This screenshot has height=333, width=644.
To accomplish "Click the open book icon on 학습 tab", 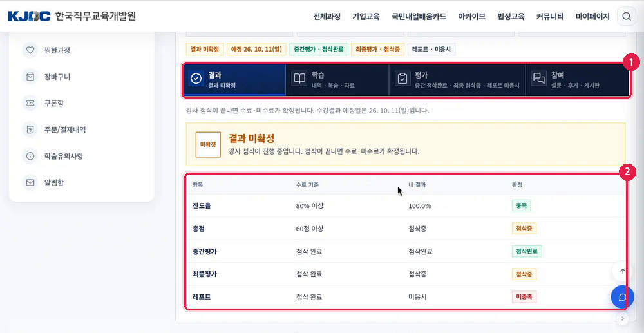I will coord(299,79).
